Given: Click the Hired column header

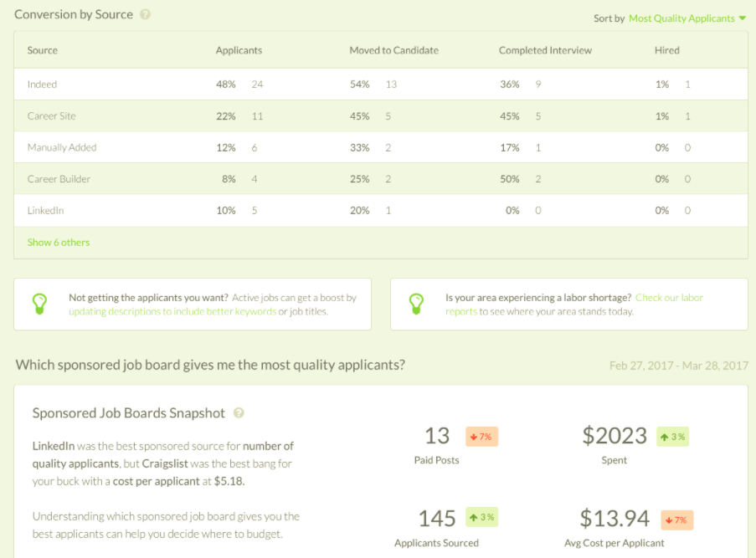Looking at the screenshot, I should coord(666,50).
